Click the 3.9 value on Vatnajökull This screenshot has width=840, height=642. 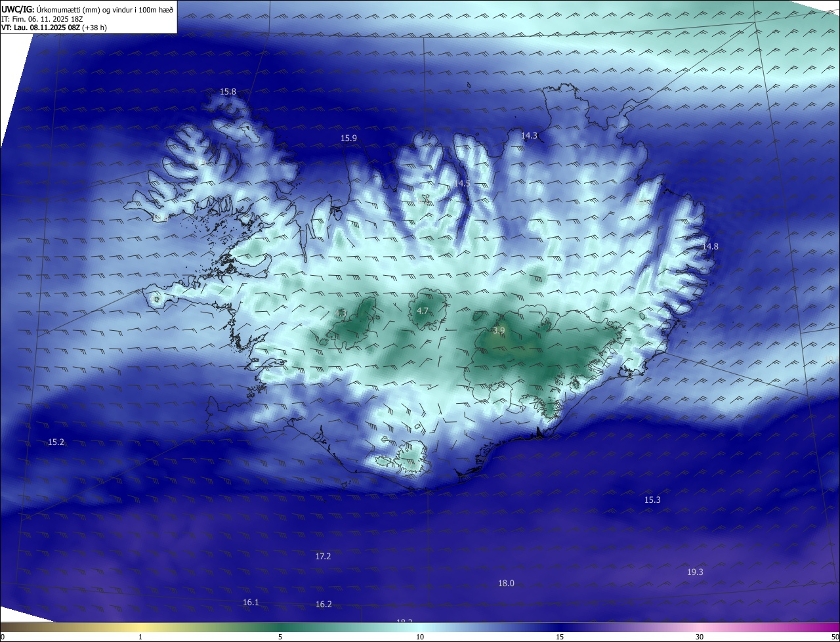(x=499, y=331)
